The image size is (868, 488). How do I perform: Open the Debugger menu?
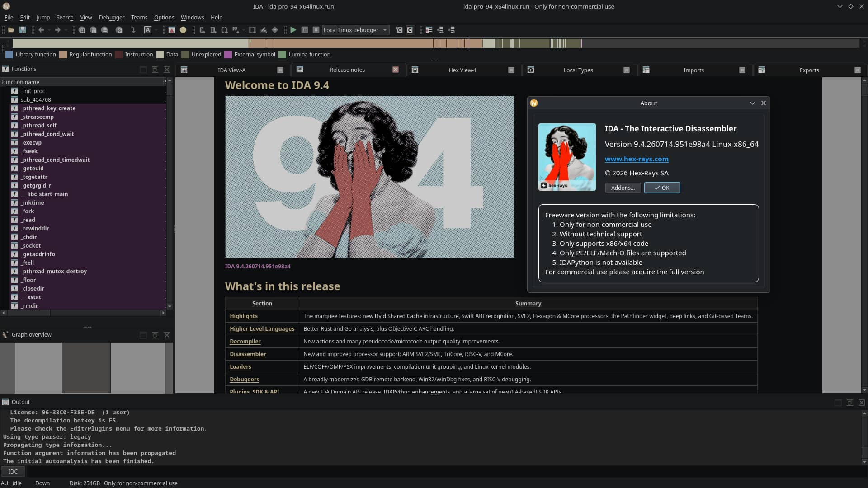[x=112, y=17]
